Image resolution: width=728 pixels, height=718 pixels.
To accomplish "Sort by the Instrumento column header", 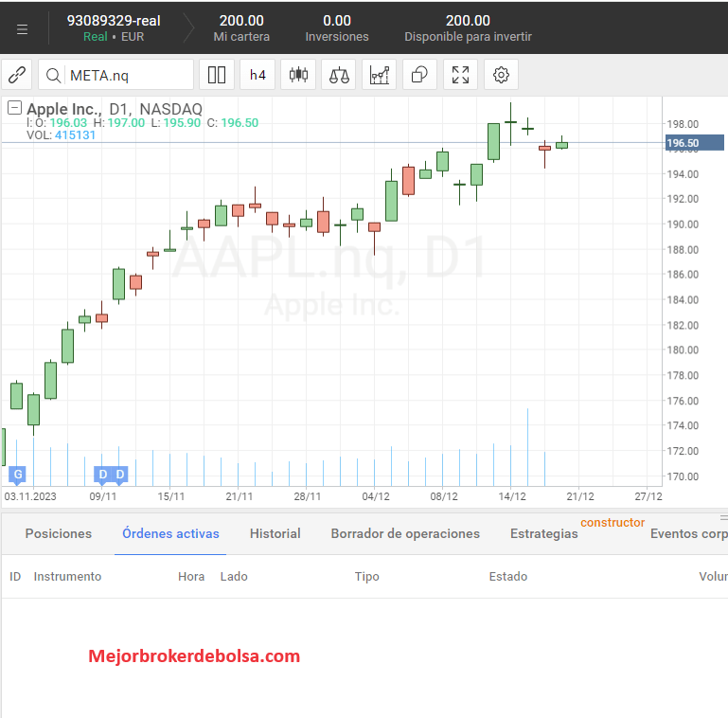I will 67,576.
